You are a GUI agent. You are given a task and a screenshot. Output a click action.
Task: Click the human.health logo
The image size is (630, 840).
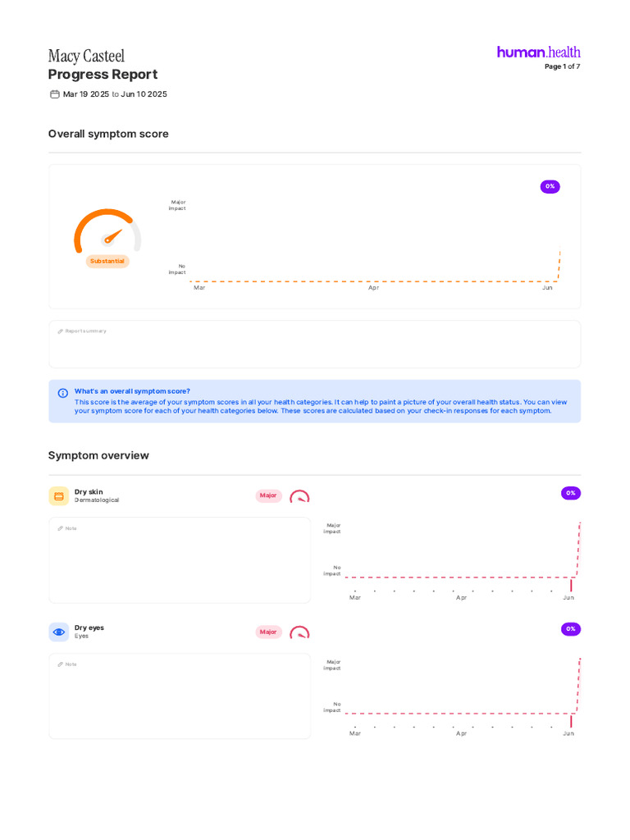tap(538, 52)
